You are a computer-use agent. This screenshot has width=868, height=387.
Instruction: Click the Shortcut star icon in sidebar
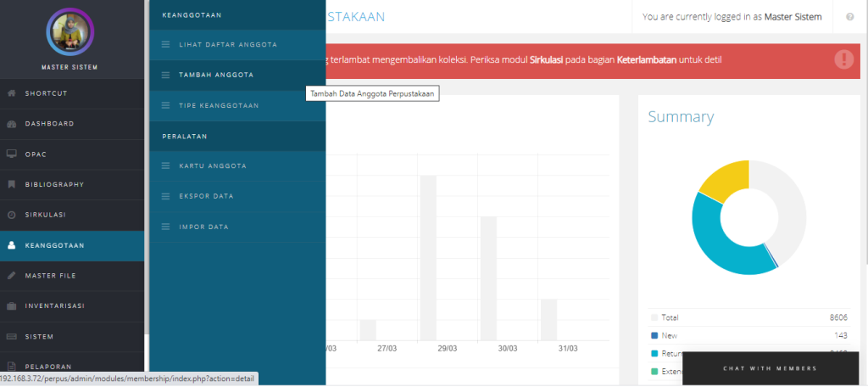point(12,93)
